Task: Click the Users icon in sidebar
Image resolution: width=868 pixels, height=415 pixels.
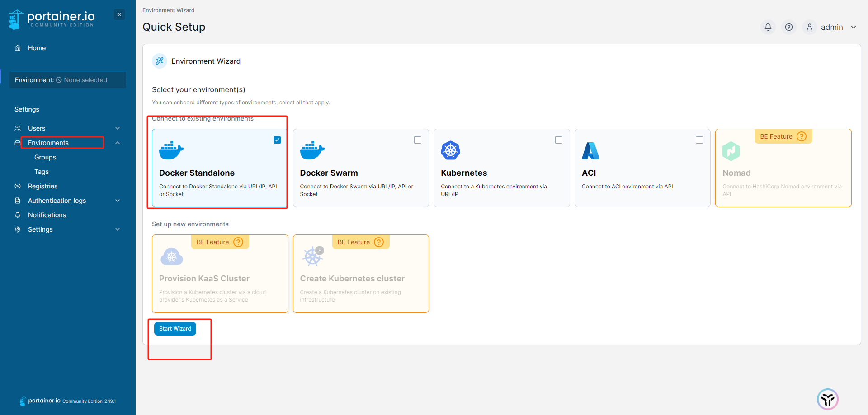Action: 18,128
